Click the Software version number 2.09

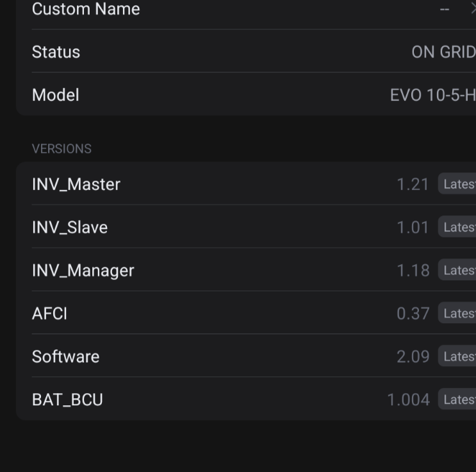[413, 357]
